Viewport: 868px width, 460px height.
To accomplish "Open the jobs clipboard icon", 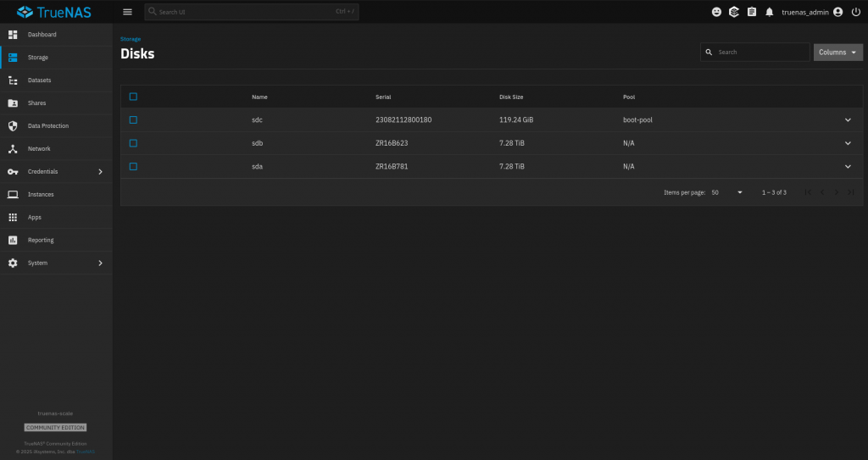I will coord(752,12).
